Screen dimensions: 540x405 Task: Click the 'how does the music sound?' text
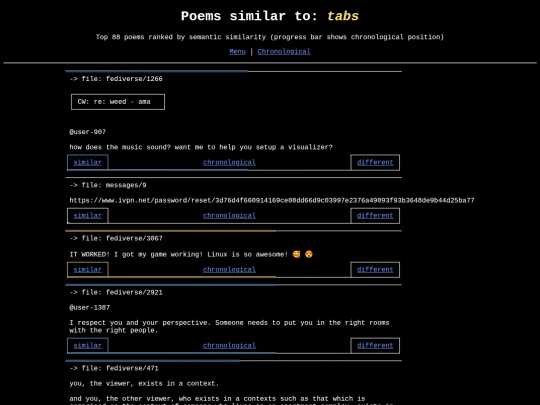click(120, 147)
